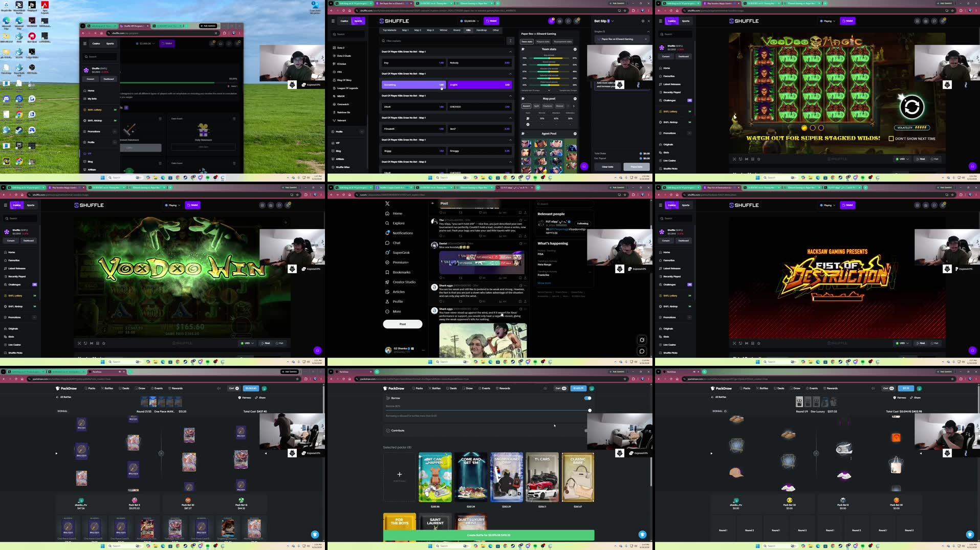Open chat bubble icon in sports page header

pos(568,21)
